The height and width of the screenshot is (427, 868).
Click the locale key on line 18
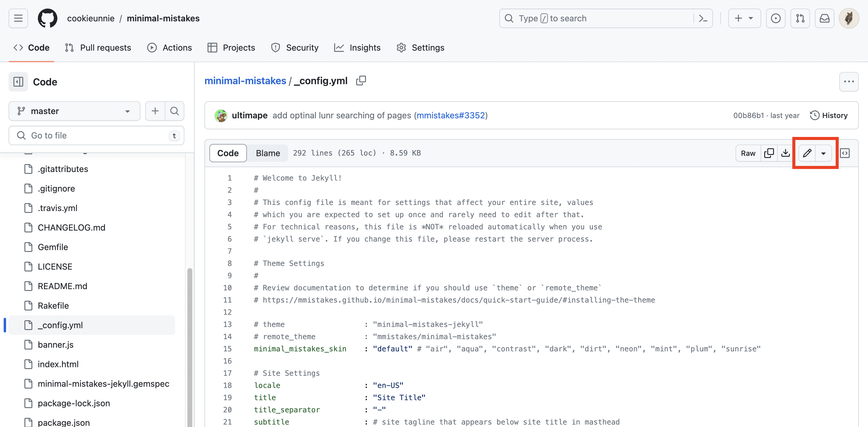click(x=267, y=386)
